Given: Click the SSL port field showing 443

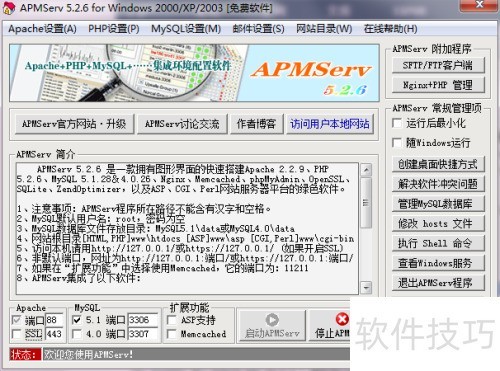Looking at the screenshot, I should 54,334.
